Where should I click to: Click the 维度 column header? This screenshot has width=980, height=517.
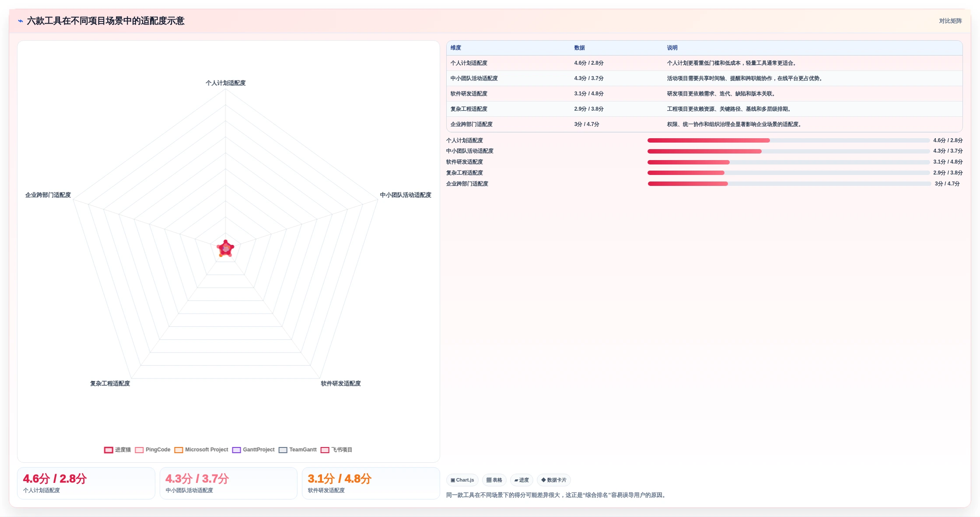point(456,48)
